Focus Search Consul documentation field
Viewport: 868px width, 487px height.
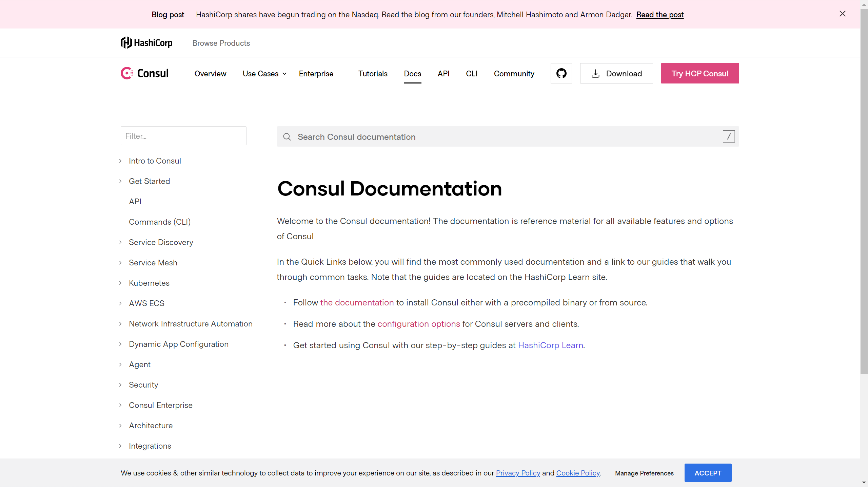coord(508,136)
